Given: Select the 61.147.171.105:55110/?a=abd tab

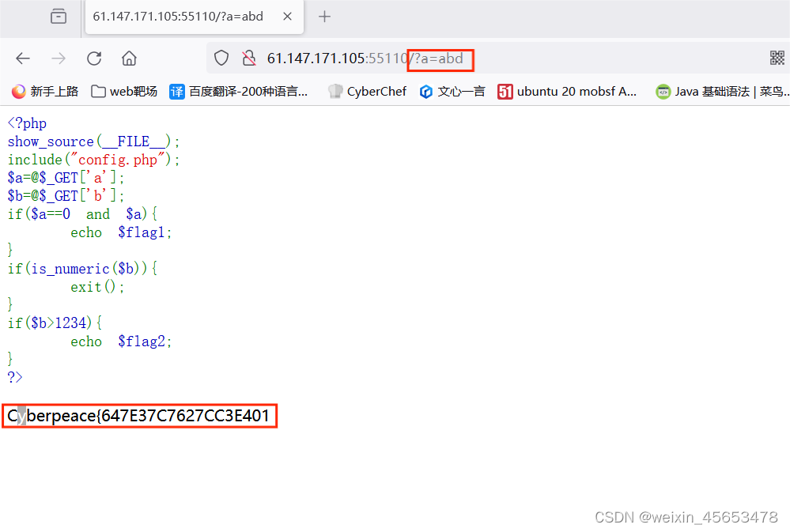Looking at the screenshot, I should click(x=195, y=17).
